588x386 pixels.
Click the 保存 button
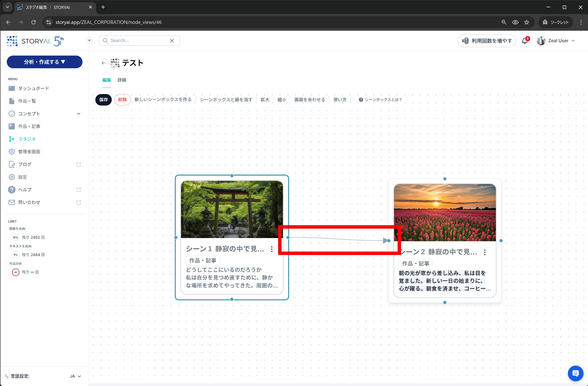point(103,100)
